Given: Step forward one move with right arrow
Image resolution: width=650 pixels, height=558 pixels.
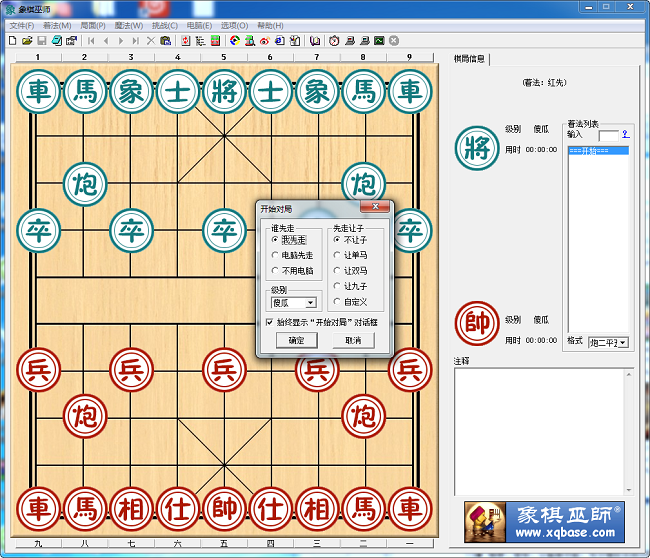Looking at the screenshot, I should [121, 41].
